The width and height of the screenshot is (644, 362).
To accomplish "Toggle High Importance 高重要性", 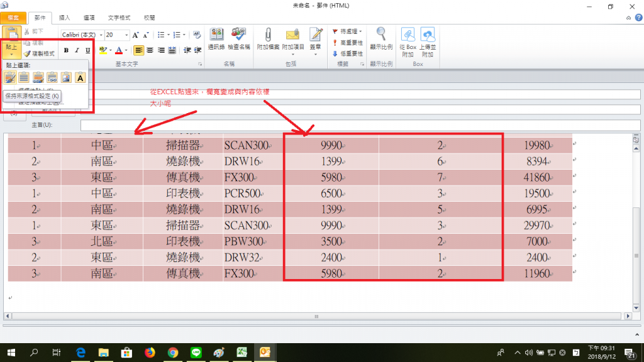I will point(348,42).
